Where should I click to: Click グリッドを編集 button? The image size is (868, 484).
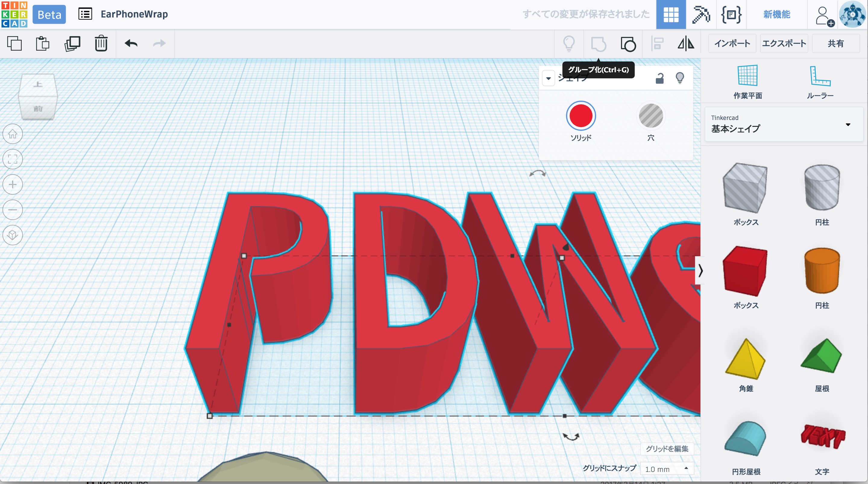pos(666,449)
